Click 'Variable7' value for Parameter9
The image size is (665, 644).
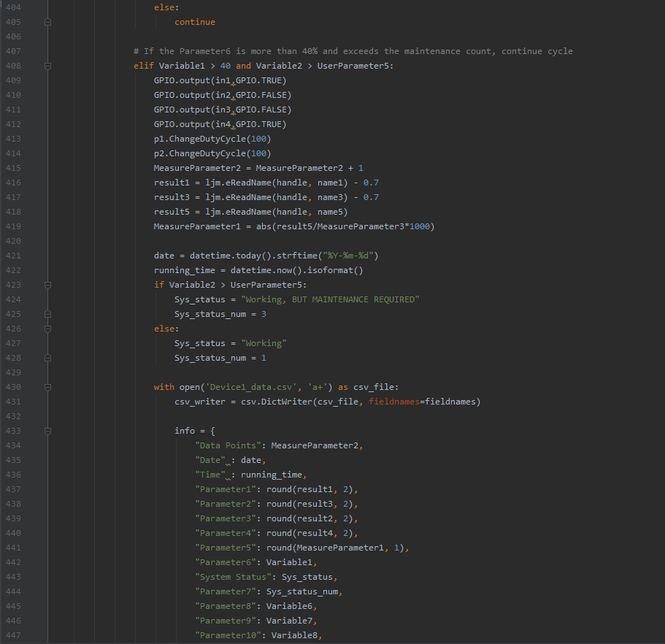coord(289,621)
